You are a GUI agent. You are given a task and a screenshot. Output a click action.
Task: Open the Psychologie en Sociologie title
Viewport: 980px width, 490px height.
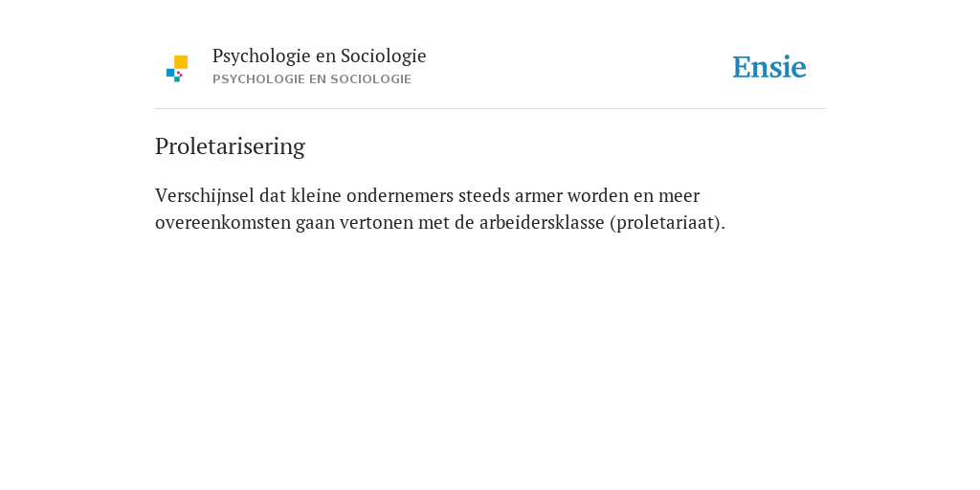pos(319,56)
